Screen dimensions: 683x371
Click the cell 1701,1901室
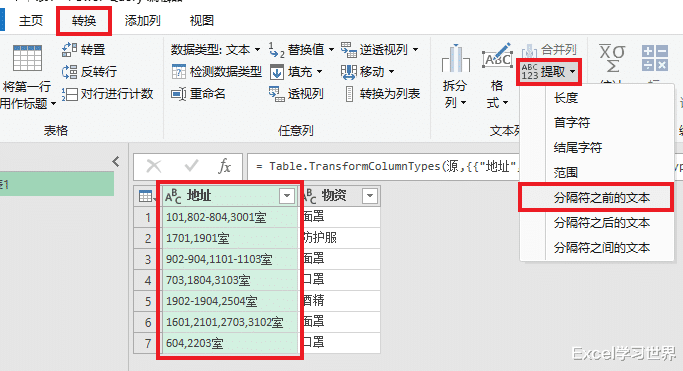pyautogui.click(x=230, y=238)
